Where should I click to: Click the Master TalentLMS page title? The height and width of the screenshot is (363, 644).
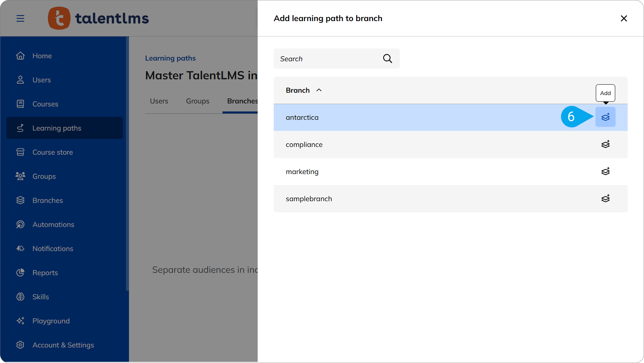pyautogui.click(x=201, y=75)
